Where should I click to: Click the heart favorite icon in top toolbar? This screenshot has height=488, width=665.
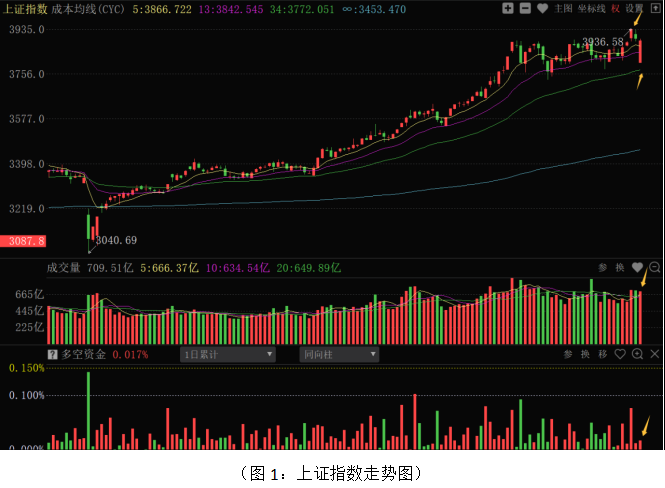pos(541,8)
